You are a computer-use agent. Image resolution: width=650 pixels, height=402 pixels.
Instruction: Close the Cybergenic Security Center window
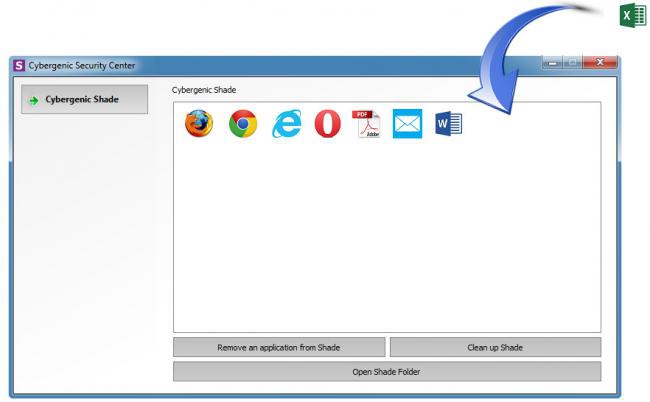click(x=600, y=63)
